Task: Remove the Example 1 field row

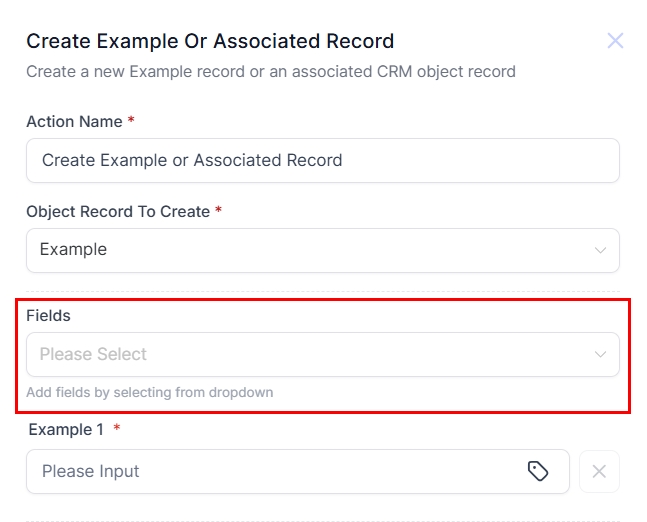Action: point(599,471)
